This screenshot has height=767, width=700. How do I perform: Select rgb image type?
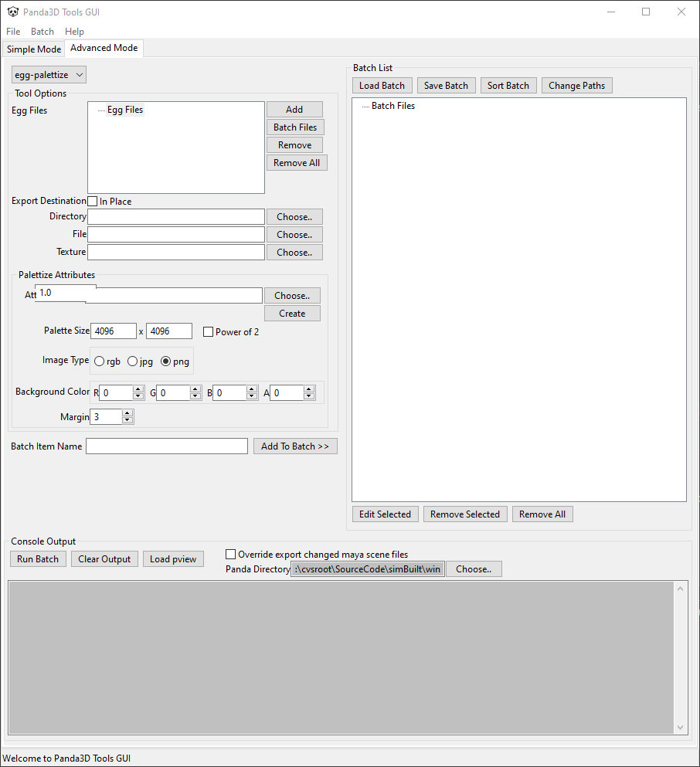pos(100,361)
